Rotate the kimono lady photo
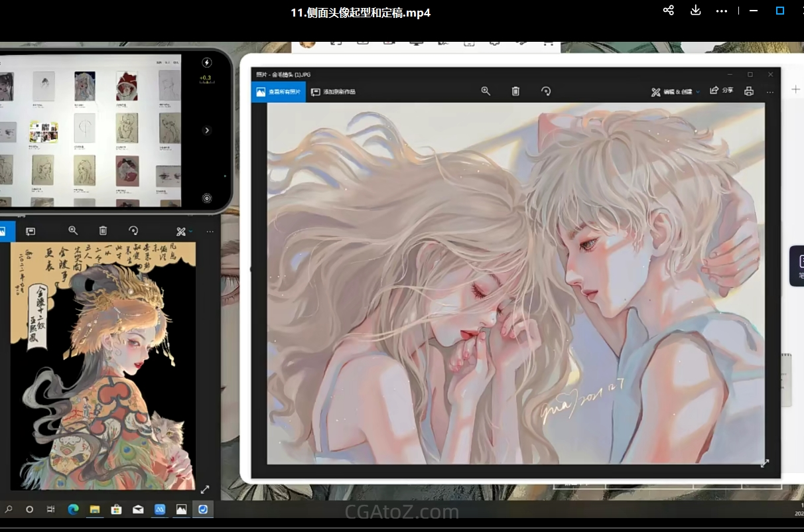 [133, 231]
